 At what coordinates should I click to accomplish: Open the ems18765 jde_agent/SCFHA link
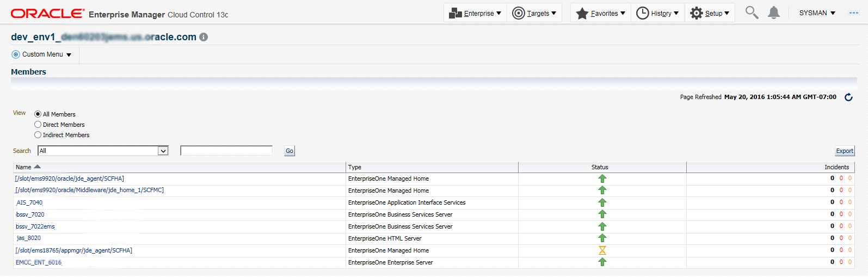point(73,250)
